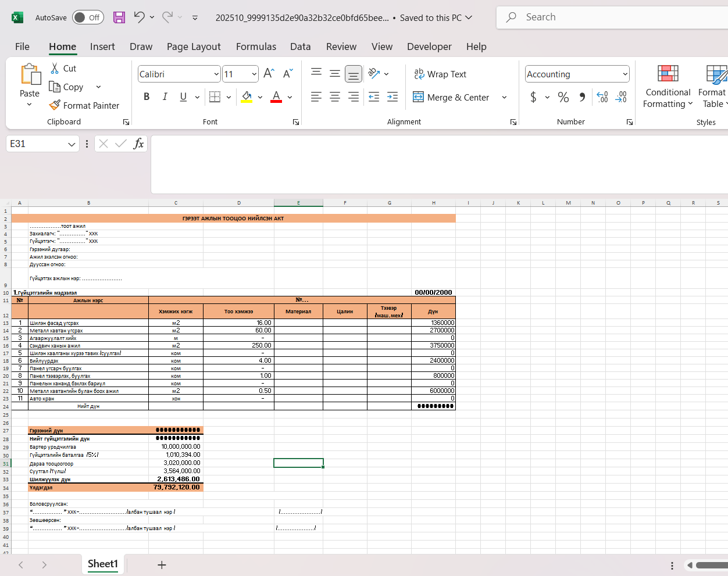Expand the Accounting number format dropdown
The height and width of the screenshot is (576, 728).
click(625, 74)
